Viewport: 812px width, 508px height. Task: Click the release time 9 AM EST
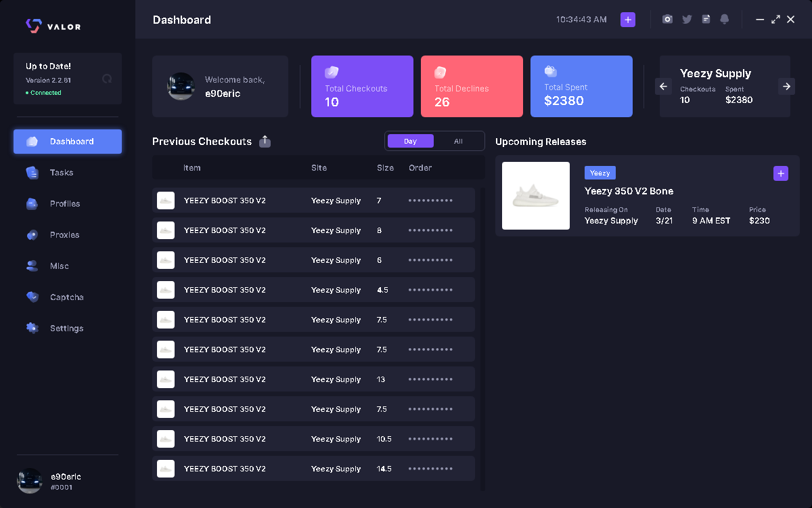tap(711, 221)
